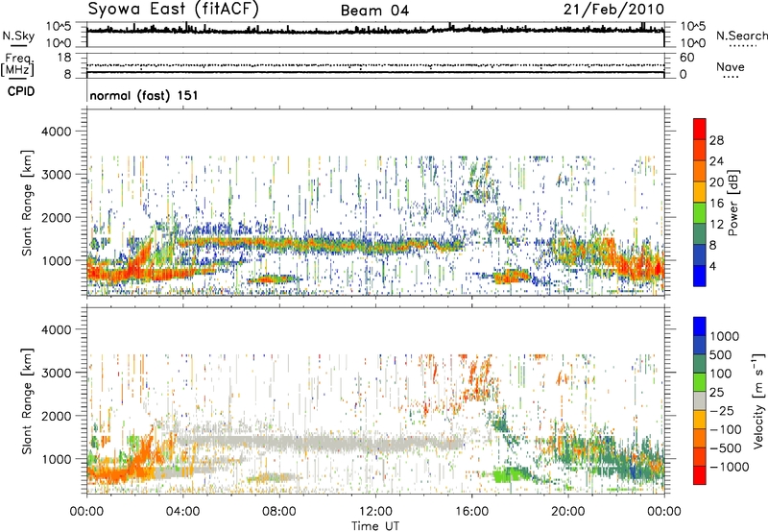This screenshot has width=768, height=532.
Task: Select the "Velocity [m s-1]" colorbar title
Action: coord(758,400)
